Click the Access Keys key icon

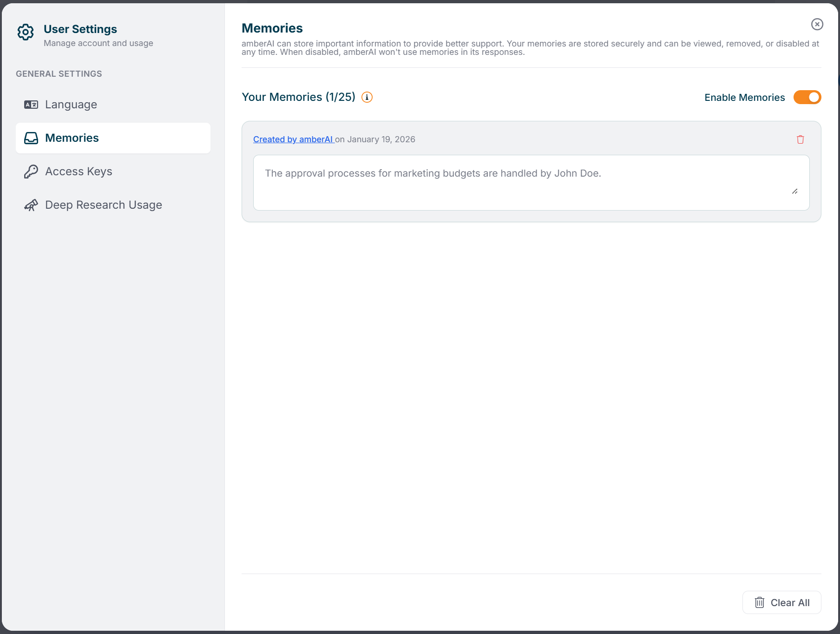point(31,172)
